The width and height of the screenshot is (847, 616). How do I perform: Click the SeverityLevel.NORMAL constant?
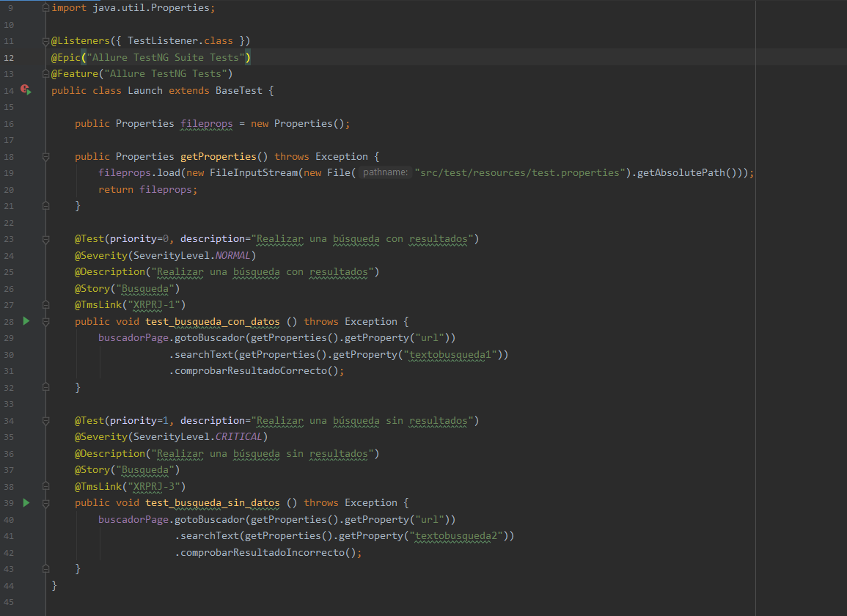click(232, 256)
